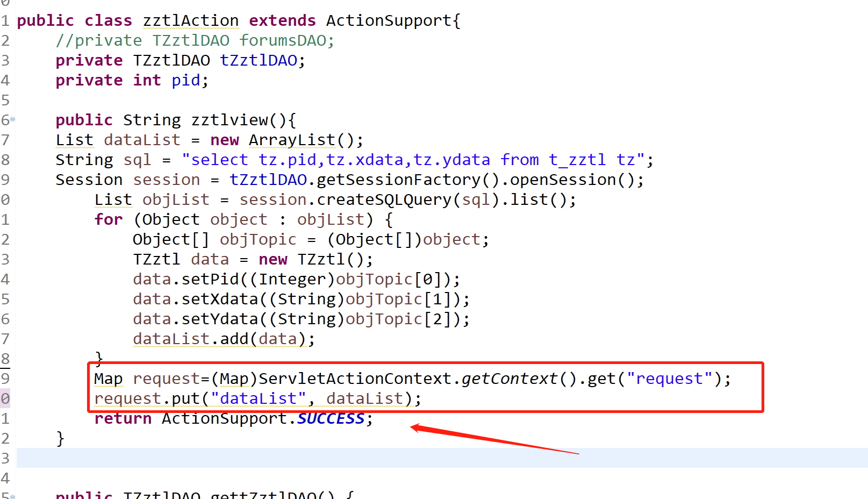Click 'put' in request.put line
The image size is (868, 499).
(x=186, y=398)
